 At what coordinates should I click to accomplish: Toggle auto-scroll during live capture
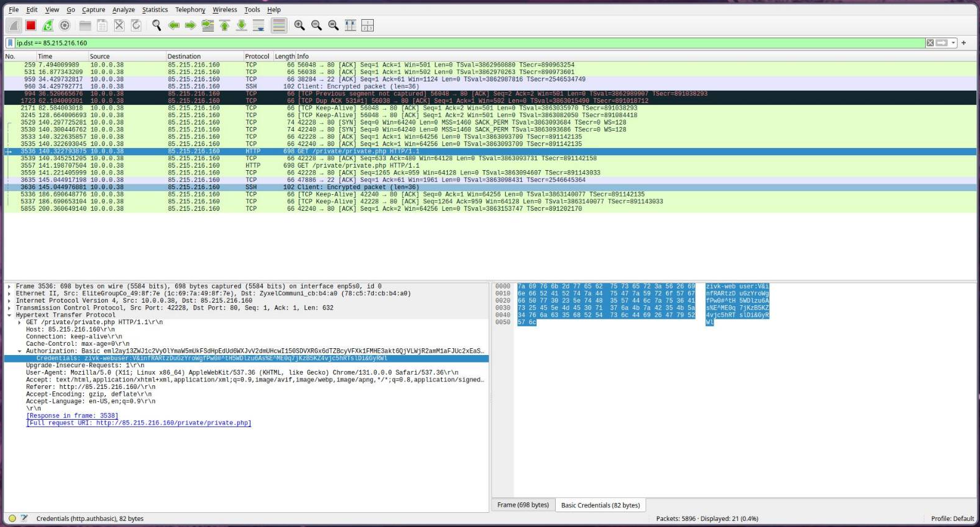[x=259, y=25]
